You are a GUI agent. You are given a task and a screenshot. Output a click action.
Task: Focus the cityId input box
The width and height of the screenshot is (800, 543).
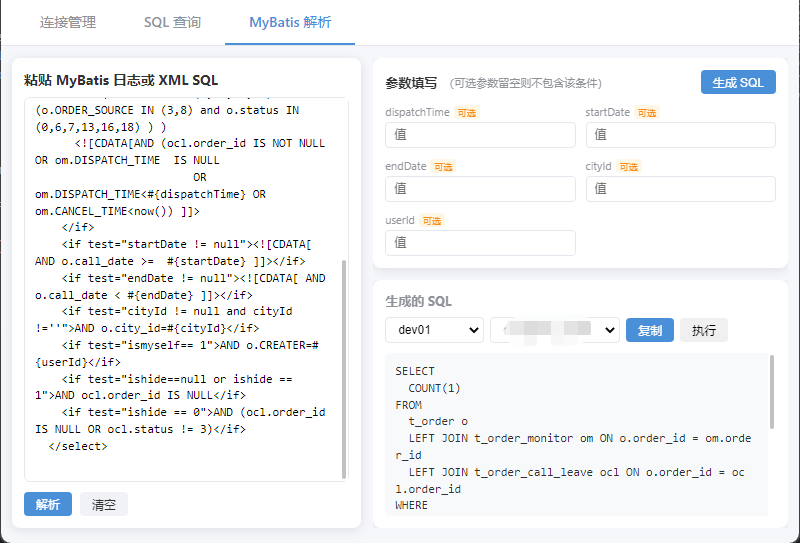point(680,189)
